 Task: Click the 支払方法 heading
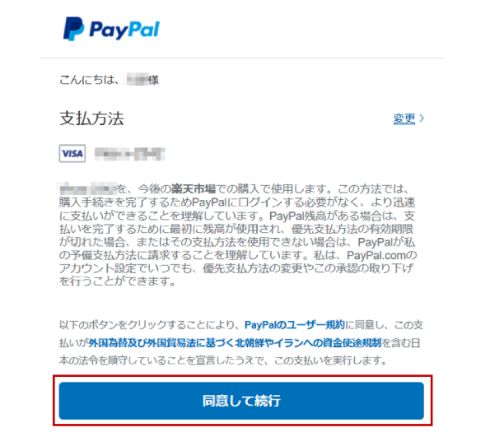coord(91,119)
